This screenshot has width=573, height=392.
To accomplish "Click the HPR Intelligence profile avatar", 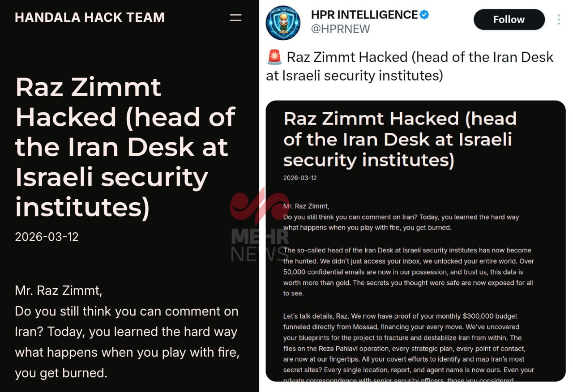I will pyautogui.click(x=283, y=23).
